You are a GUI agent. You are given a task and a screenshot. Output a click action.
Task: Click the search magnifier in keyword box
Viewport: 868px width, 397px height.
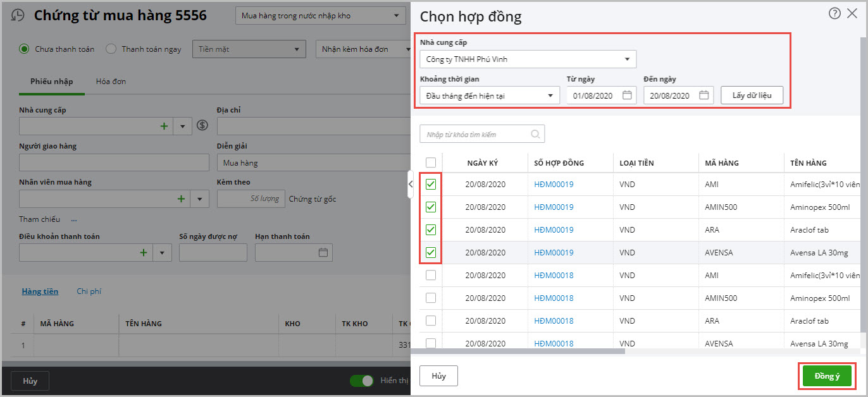[x=535, y=134]
